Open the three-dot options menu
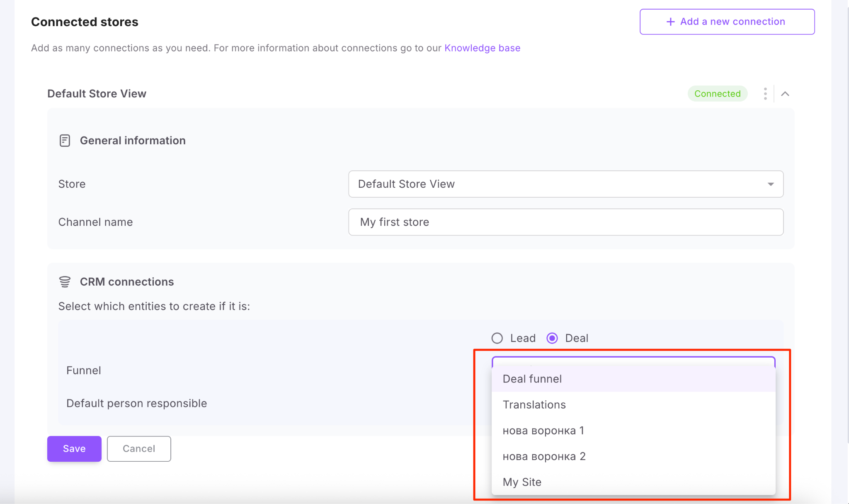The height and width of the screenshot is (504, 849). pos(765,94)
